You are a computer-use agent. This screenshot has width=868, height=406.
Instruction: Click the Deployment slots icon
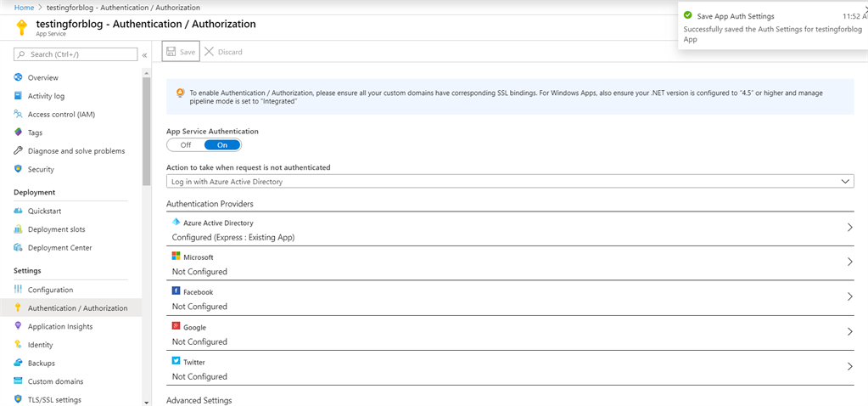click(18, 229)
